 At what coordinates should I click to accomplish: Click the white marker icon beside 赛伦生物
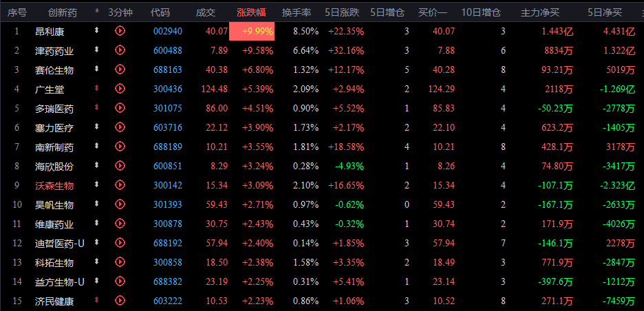(97, 69)
